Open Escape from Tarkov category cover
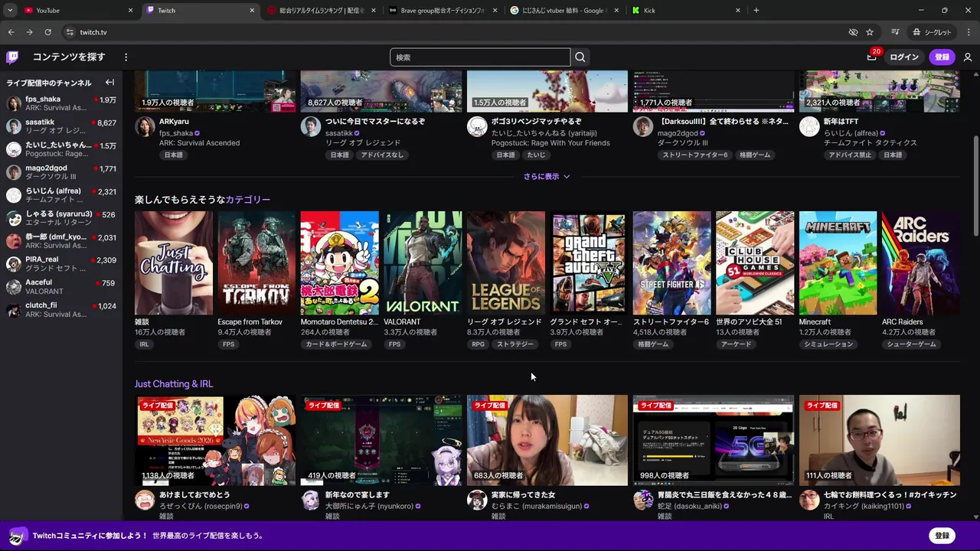 click(x=256, y=263)
